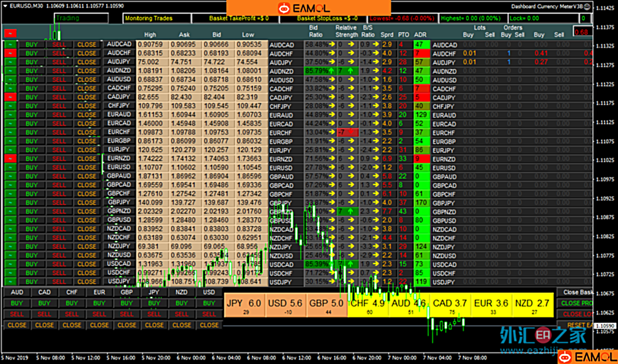
Task: Click the yellow NZD 2.7 strength tile
Action: point(532,305)
